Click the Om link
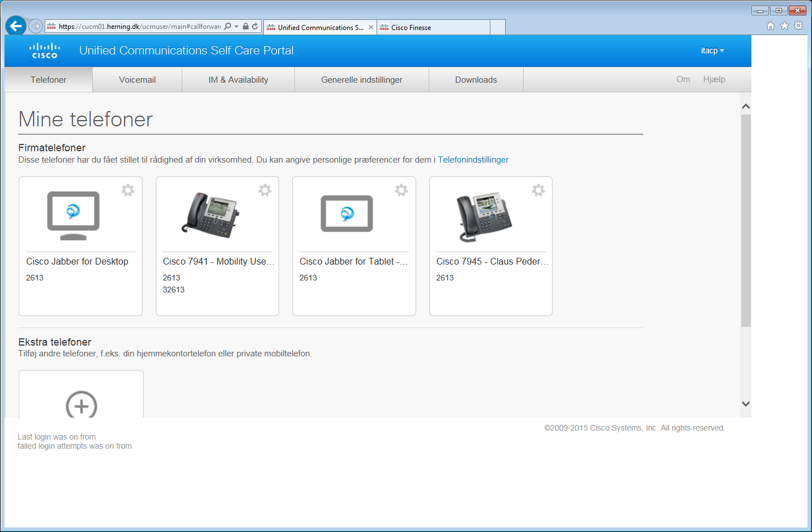Viewport: 812px width, 532px height. [683, 79]
